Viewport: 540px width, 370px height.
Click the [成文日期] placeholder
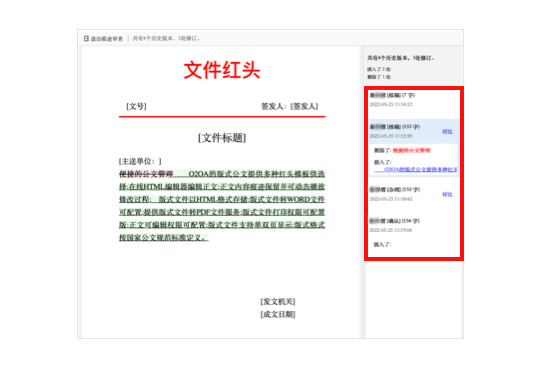pos(278,314)
